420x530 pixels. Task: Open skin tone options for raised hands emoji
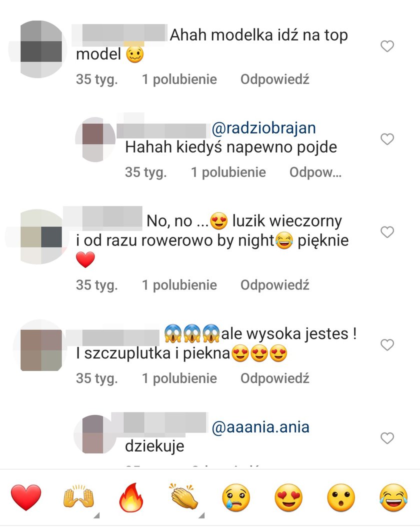pyautogui.click(x=96, y=515)
